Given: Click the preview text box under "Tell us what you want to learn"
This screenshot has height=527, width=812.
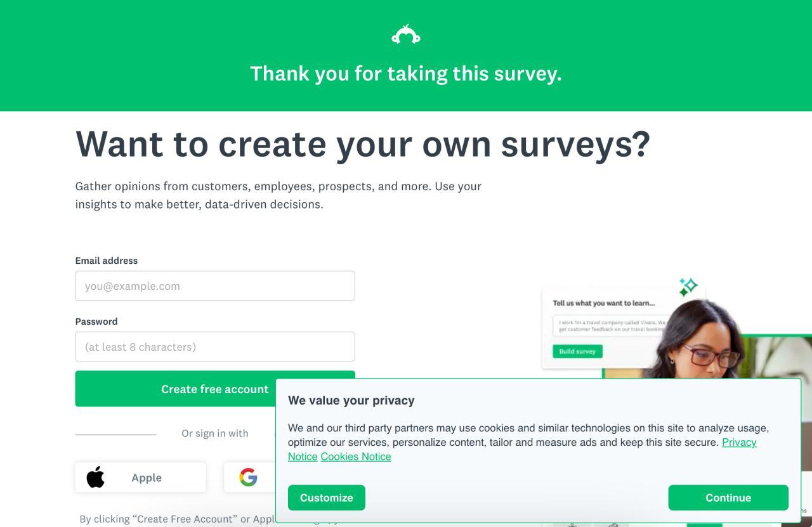Looking at the screenshot, I should click(x=609, y=326).
